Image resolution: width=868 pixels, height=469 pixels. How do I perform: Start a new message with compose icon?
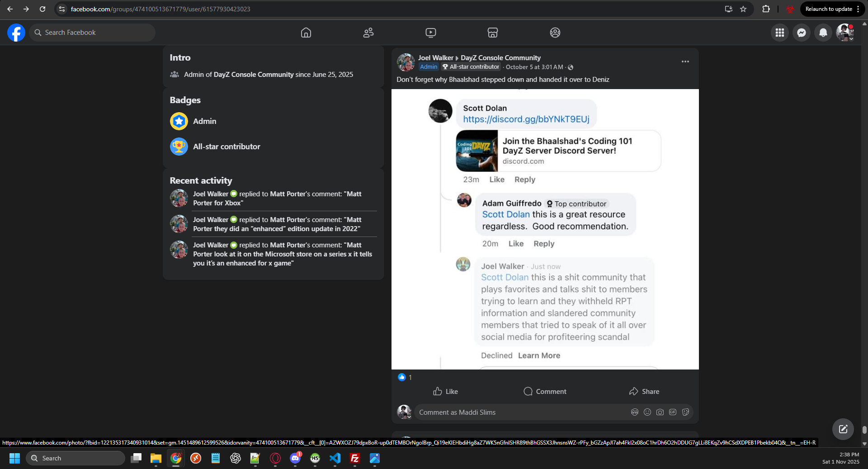point(843,429)
